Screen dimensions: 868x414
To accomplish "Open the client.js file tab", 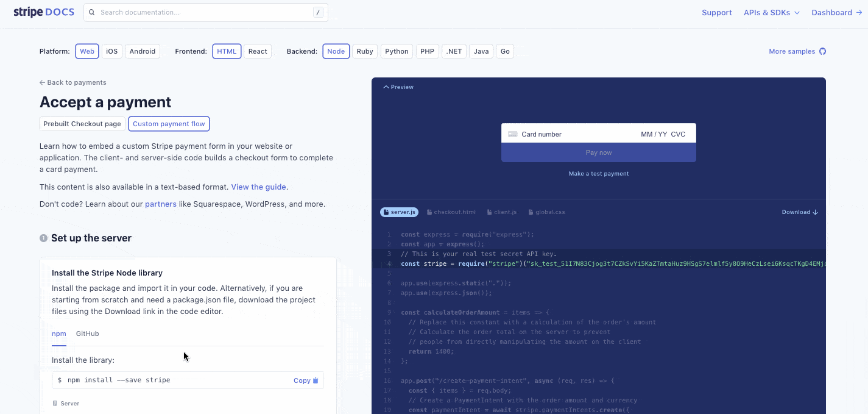I will (x=501, y=212).
